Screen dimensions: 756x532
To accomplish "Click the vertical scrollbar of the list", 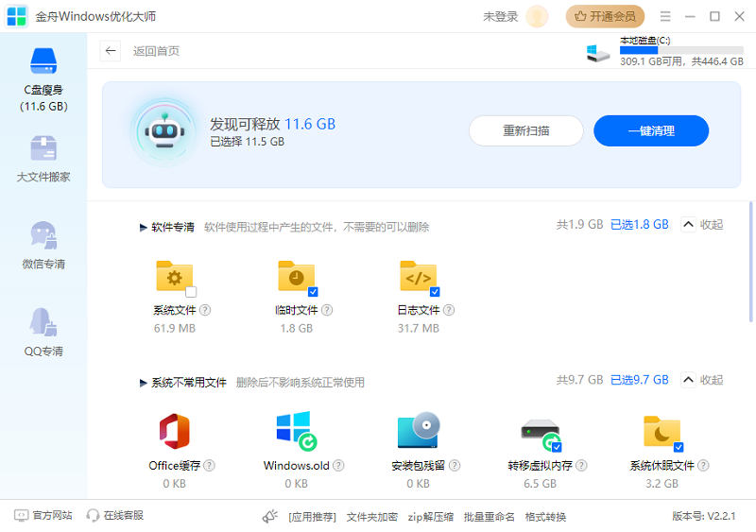I will pyautogui.click(x=750, y=262).
